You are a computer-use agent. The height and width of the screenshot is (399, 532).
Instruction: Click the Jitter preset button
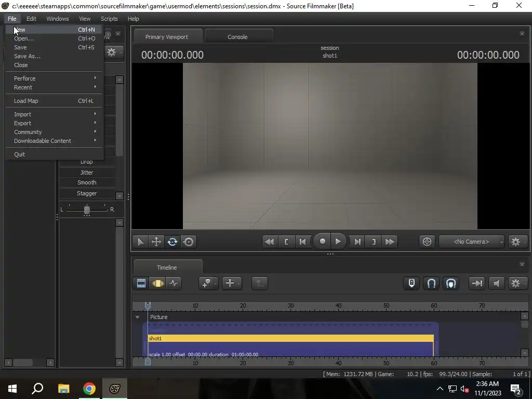87,172
